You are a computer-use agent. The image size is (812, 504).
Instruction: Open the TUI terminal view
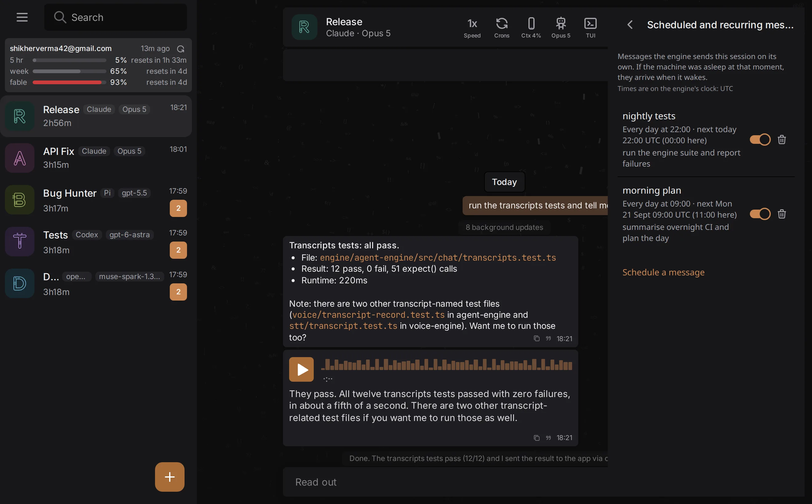click(x=591, y=28)
